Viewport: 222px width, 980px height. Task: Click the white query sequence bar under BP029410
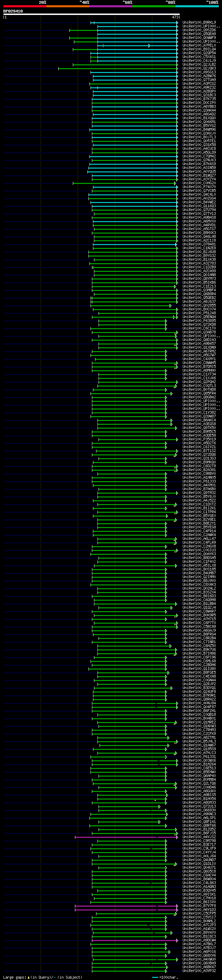[91, 15]
